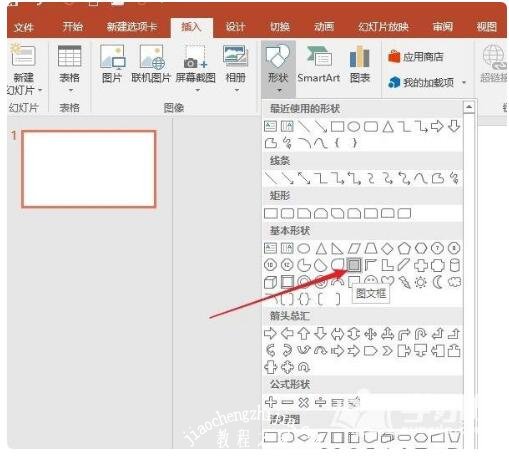This screenshot has height=457, width=509.
Task: Pick the Half Frame shape in basic shapes
Action: click(370, 265)
